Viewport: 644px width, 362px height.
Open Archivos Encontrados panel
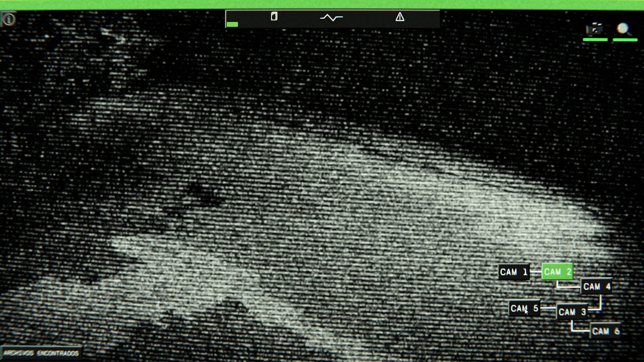(x=41, y=353)
